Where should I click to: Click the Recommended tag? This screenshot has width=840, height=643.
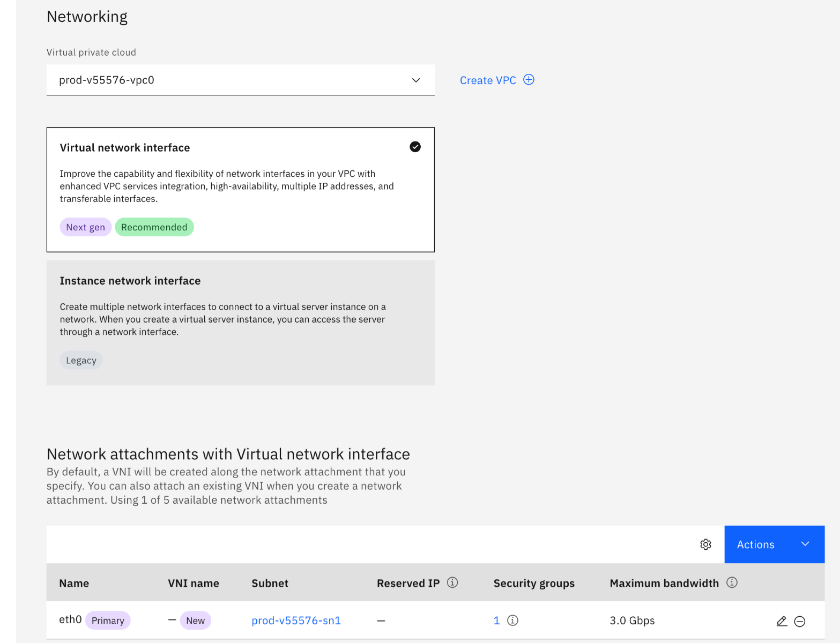tap(154, 227)
